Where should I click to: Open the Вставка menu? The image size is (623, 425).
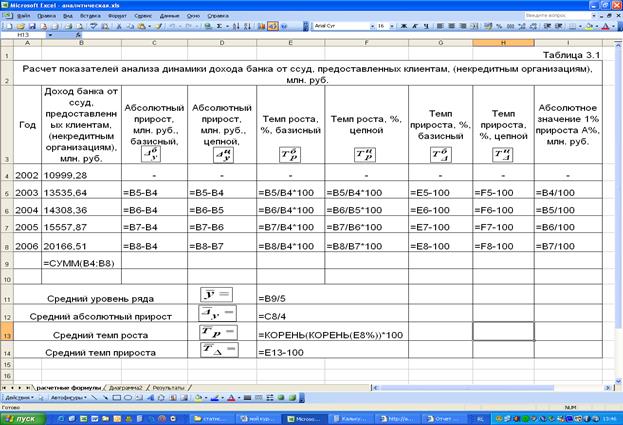[x=90, y=16]
